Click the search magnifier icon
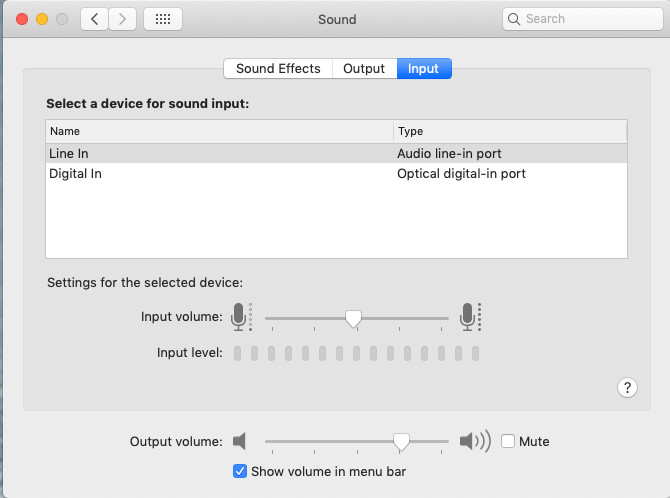Screen dimensions: 670x498 coord(514,19)
